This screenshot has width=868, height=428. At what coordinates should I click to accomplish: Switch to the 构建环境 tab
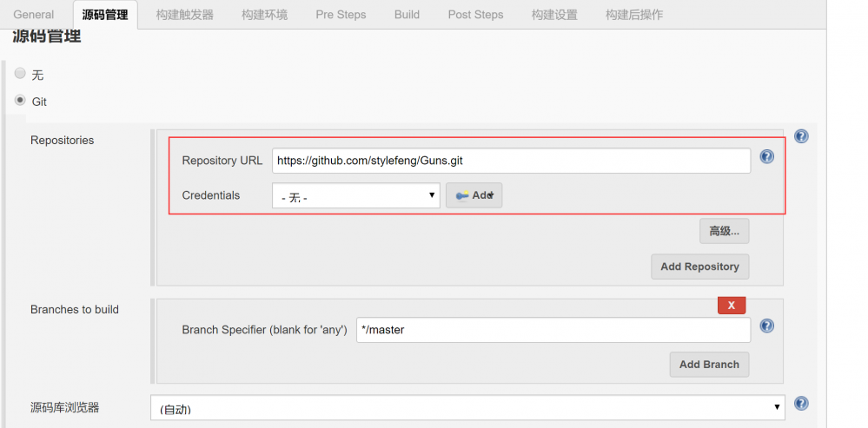[x=265, y=15]
